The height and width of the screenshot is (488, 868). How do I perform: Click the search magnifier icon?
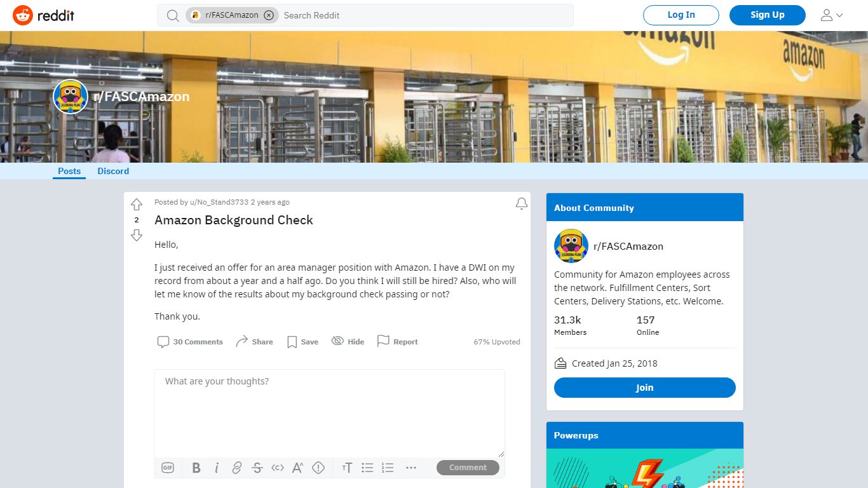pos(173,15)
